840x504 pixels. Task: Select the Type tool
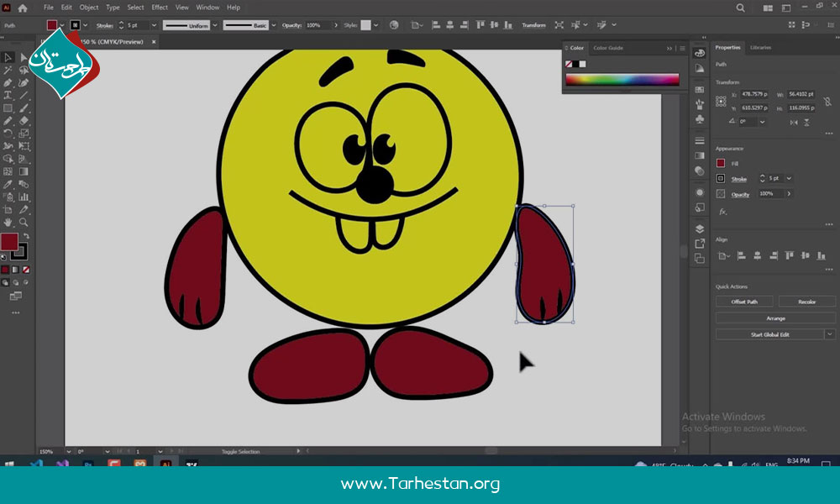coord(8,96)
